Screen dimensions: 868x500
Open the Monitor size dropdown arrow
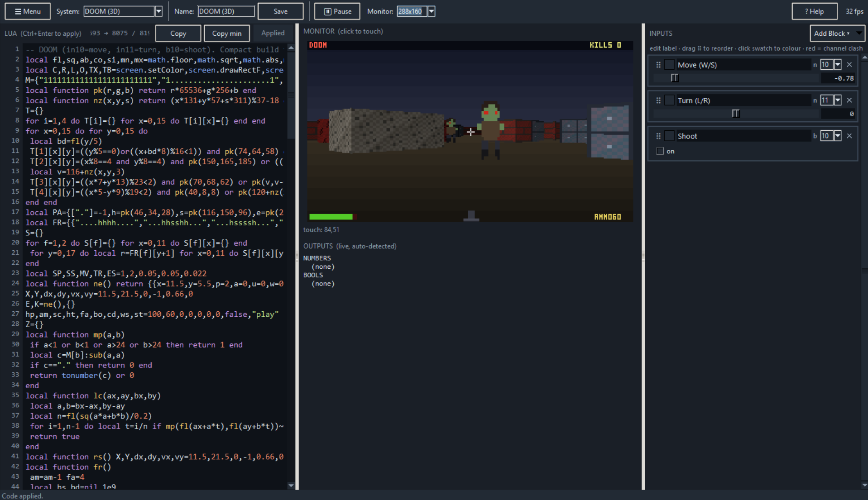[432, 11]
